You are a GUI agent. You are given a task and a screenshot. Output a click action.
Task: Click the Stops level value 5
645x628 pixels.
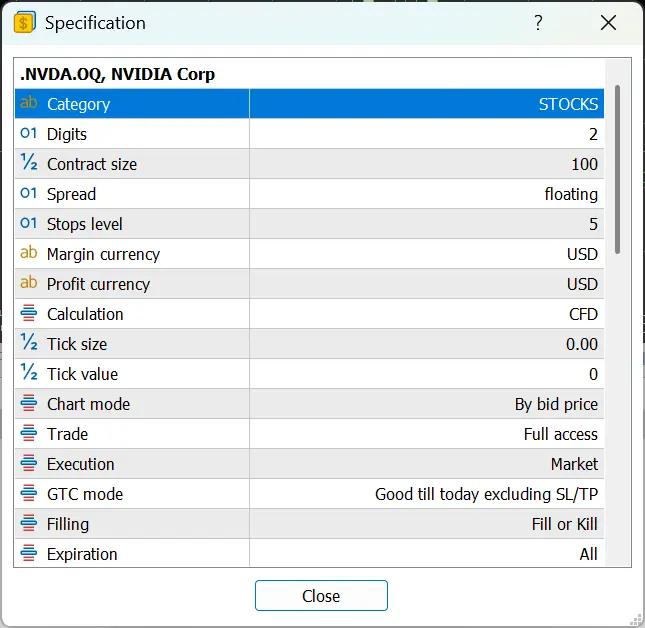tap(593, 225)
